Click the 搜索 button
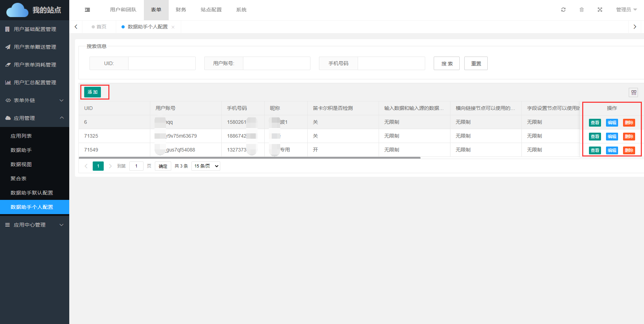This screenshot has height=324, width=644. pyautogui.click(x=447, y=64)
